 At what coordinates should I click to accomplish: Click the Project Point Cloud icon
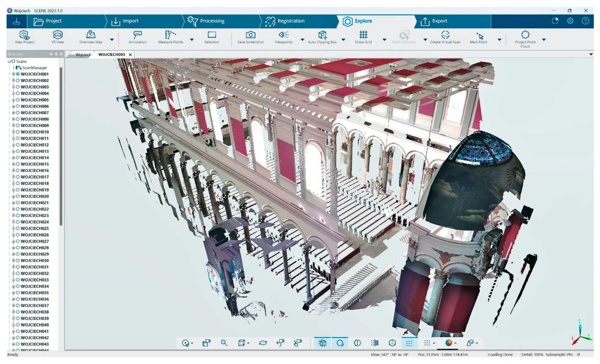click(525, 35)
